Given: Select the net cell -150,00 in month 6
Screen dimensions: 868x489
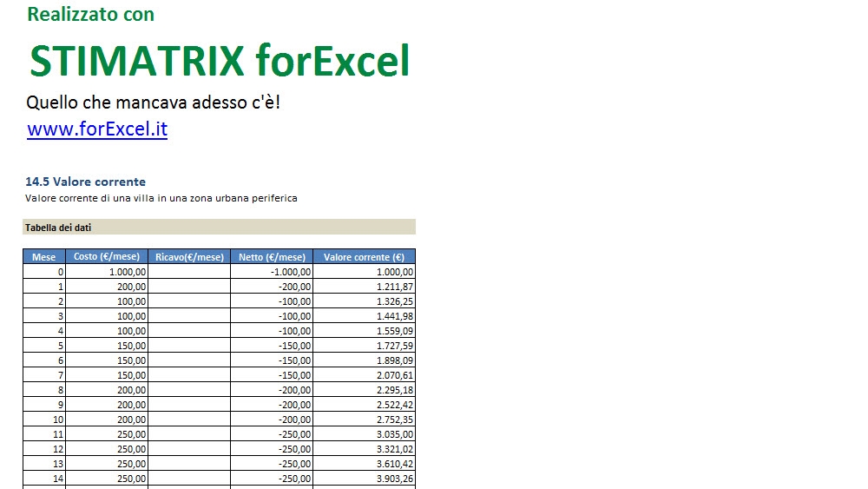Looking at the screenshot, I should tap(272, 360).
